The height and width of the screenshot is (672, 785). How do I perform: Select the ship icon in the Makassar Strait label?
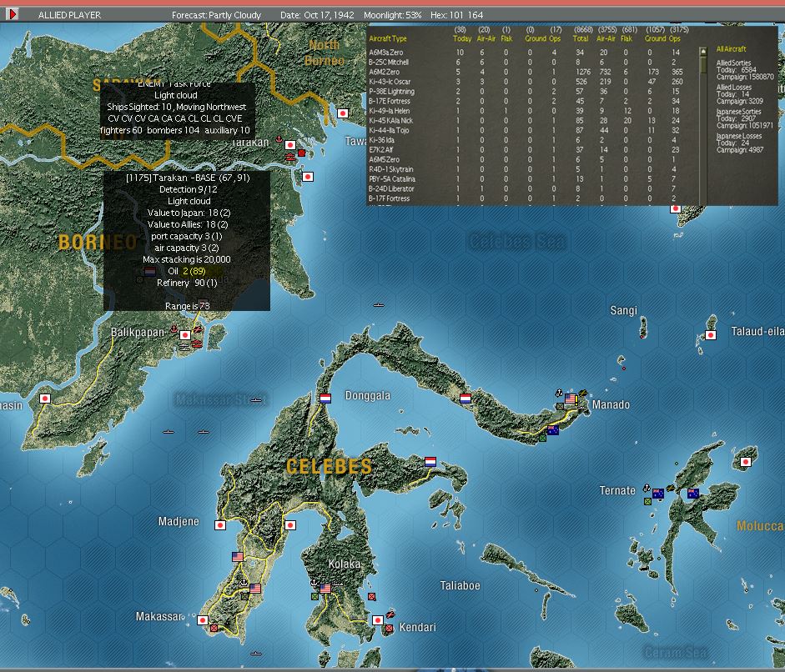point(256,400)
